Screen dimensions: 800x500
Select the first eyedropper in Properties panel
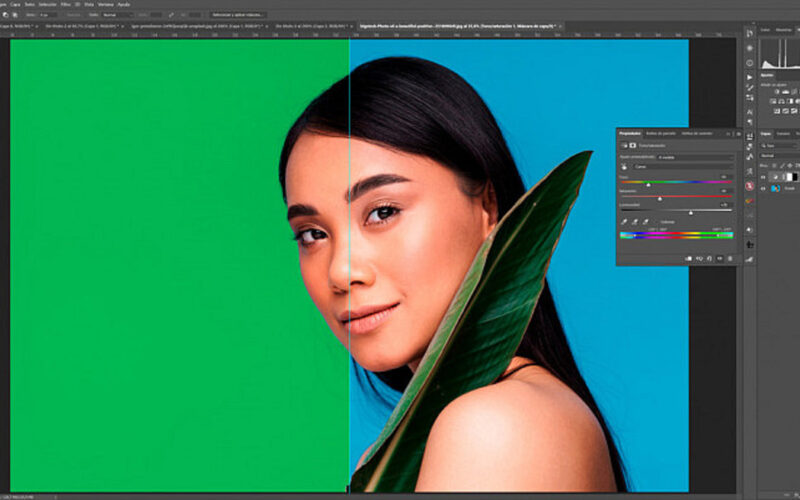click(624, 222)
